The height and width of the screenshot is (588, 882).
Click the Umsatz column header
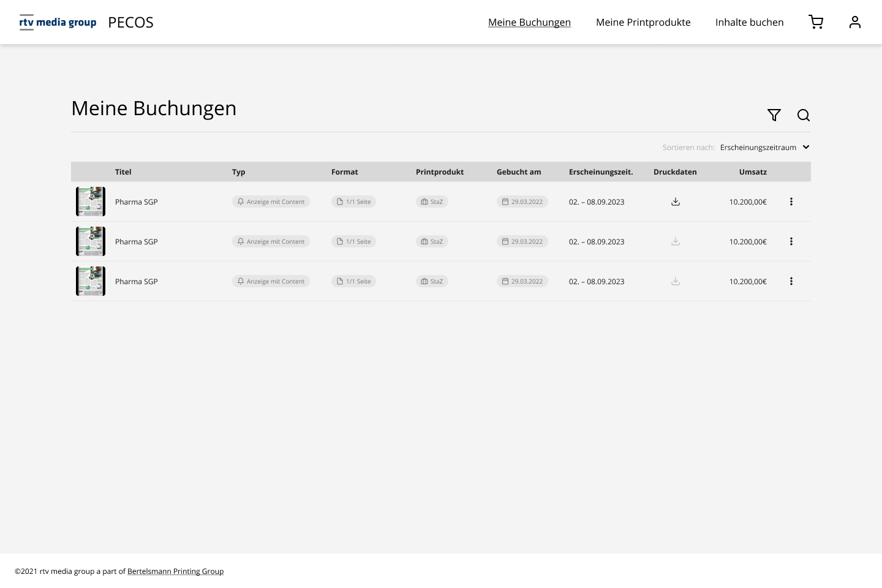click(753, 172)
